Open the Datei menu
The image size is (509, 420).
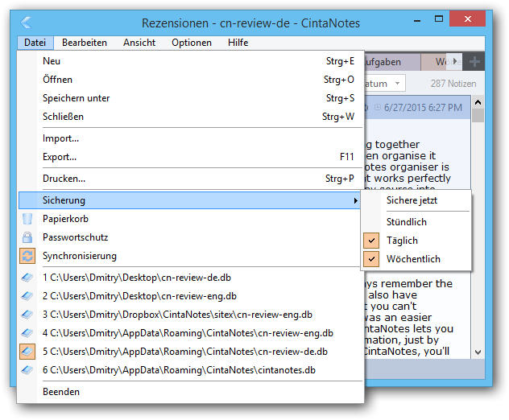click(35, 43)
